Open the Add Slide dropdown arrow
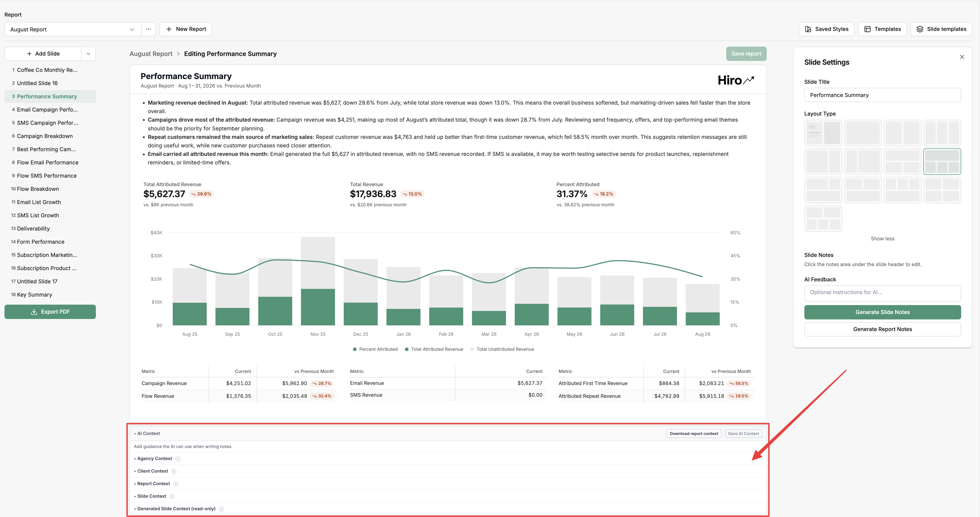 (x=88, y=54)
